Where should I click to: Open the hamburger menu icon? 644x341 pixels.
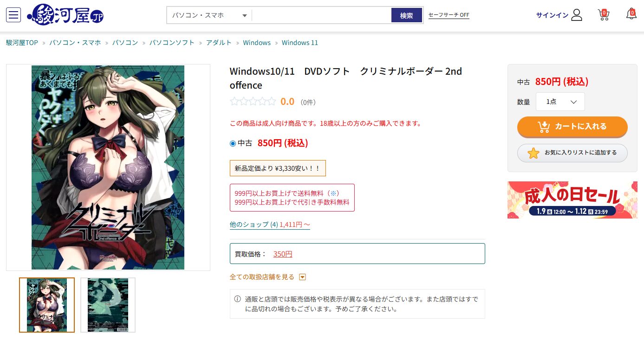[x=13, y=15]
